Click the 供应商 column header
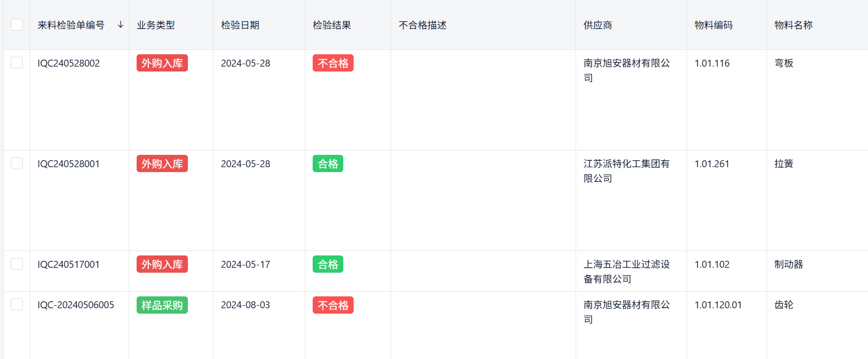The width and height of the screenshot is (868, 359). coord(598,25)
